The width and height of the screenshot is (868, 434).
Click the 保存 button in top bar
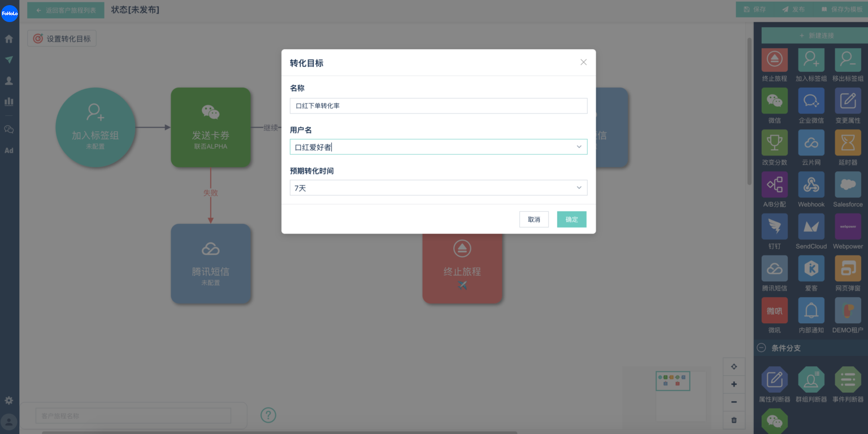(x=755, y=10)
